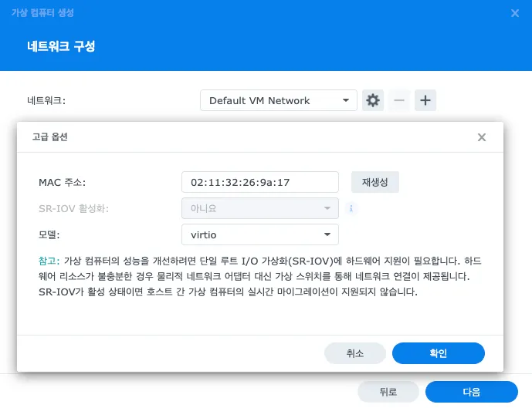532x408 pixels.
Task: Focus the MAC 주소 input field
Action: 260,182
